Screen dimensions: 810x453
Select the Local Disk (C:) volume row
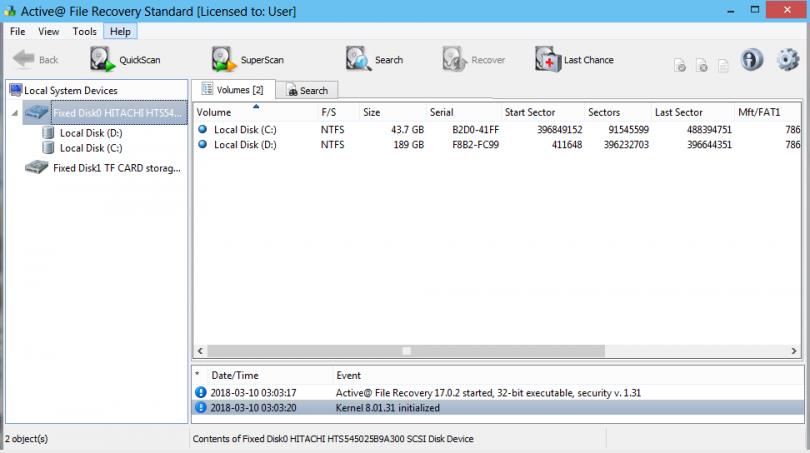point(244,129)
